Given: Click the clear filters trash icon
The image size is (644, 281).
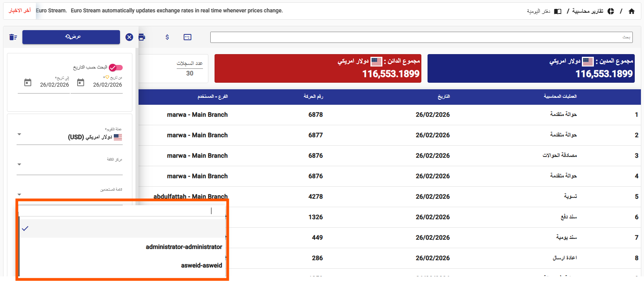Looking at the screenshot, I should pyautogui.click(x=13, y=37).
